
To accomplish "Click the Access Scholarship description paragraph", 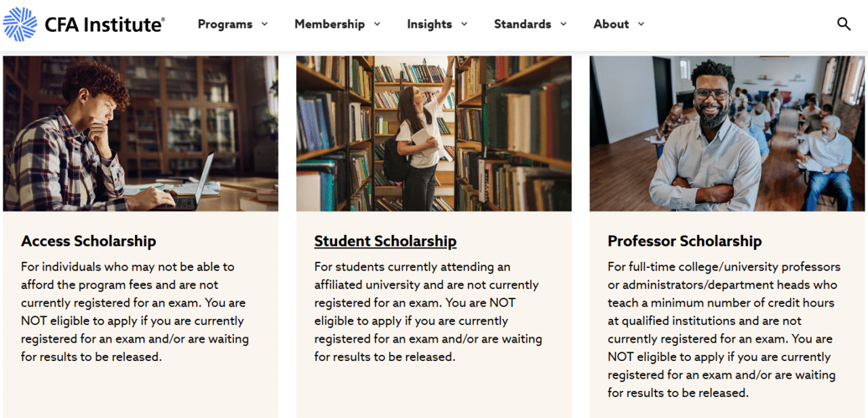I will pos(134,311).
